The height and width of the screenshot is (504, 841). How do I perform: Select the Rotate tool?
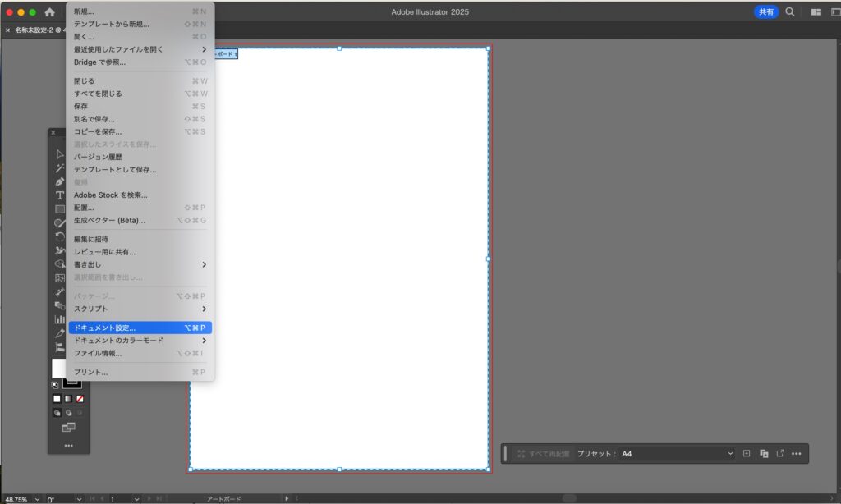59,236
